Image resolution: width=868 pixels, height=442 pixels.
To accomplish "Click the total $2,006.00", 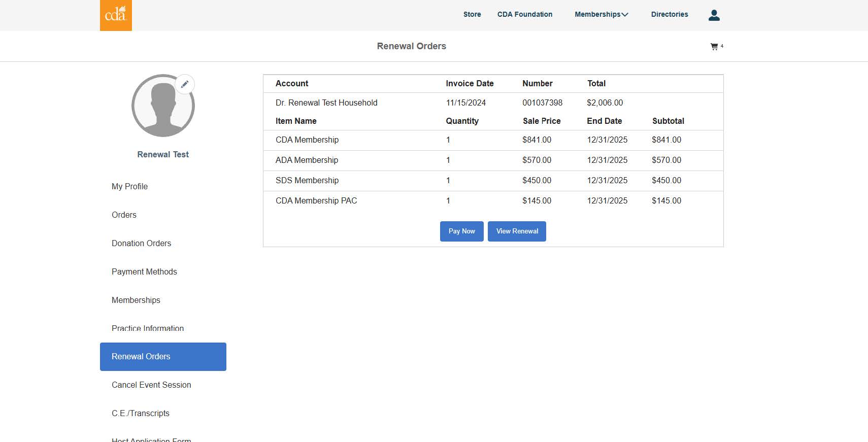I will 605,103.
